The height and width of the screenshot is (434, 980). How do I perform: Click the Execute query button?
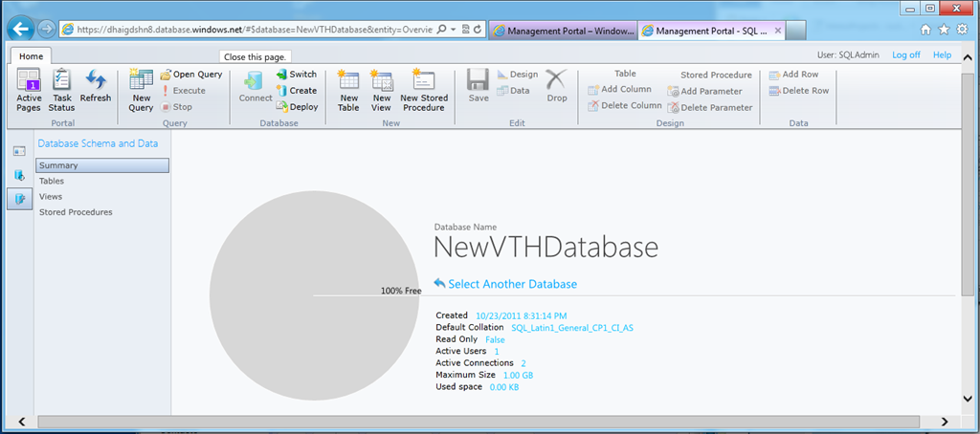(x=183, y=91)
